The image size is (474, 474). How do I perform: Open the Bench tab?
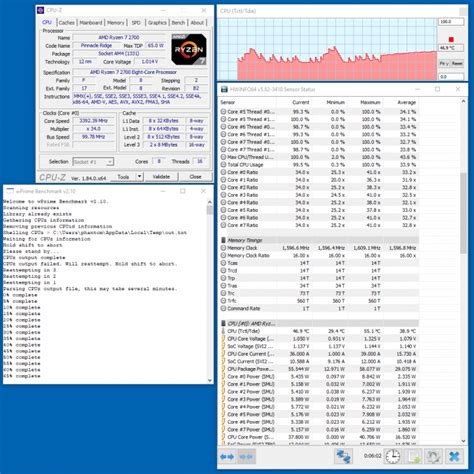click(x=178, y=23)
